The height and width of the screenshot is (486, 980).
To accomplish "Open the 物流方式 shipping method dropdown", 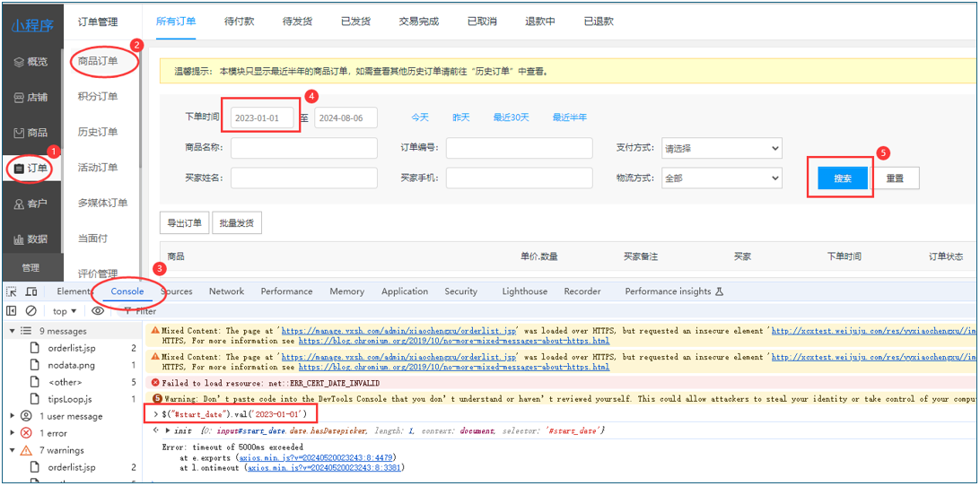I will tap(722, 178).
